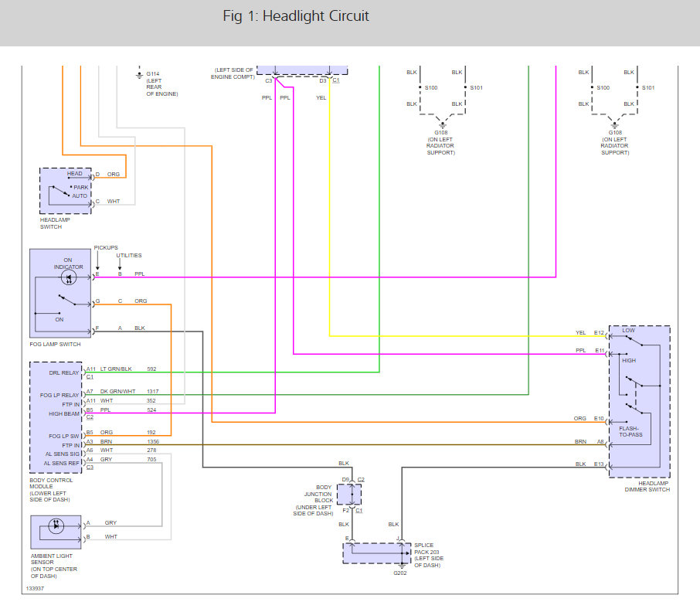Select the Headlamp Switch component box
Viewport: 700px width, 612px height.
(x=65, y=191)
